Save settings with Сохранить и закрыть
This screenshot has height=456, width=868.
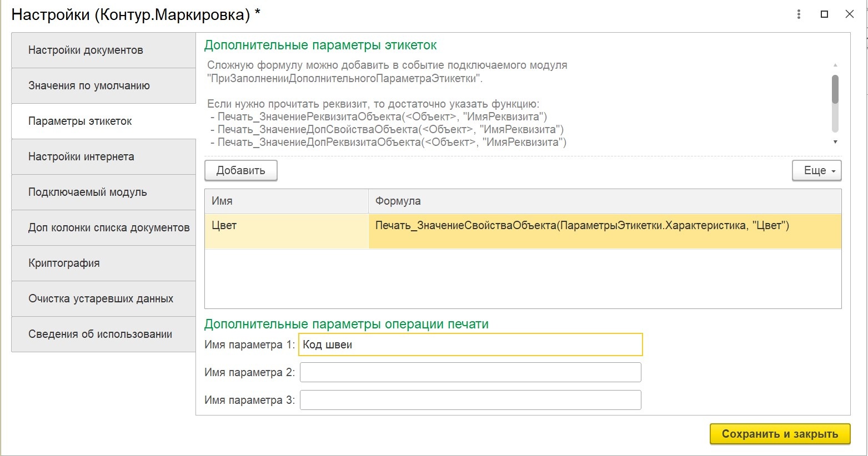pyautogui.click(x=780, y=434)
